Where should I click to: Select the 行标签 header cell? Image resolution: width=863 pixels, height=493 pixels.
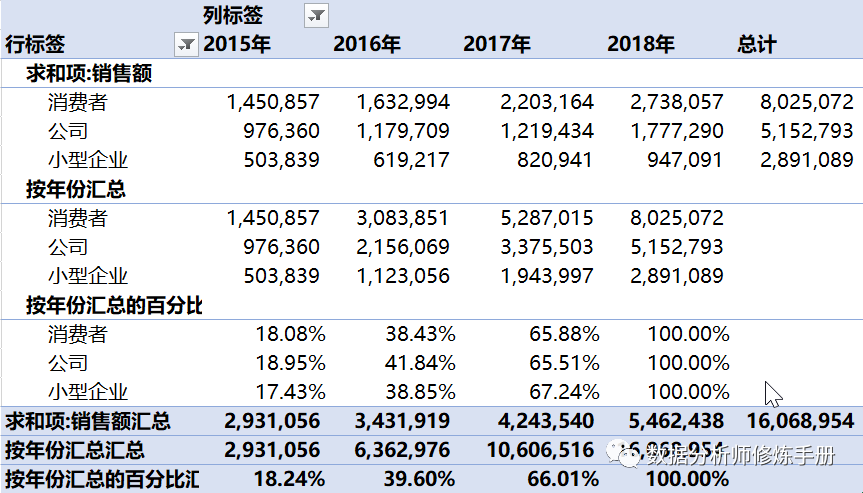tap(35, 44)
